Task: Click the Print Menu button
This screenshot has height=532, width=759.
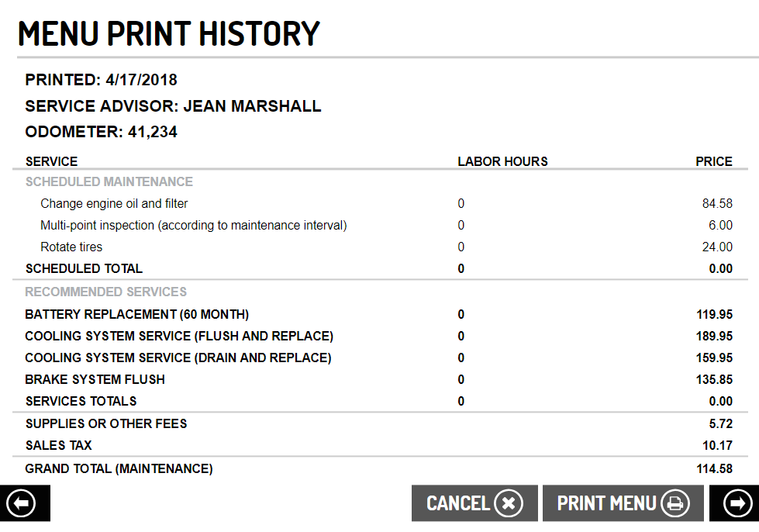Action: [623, 503]
